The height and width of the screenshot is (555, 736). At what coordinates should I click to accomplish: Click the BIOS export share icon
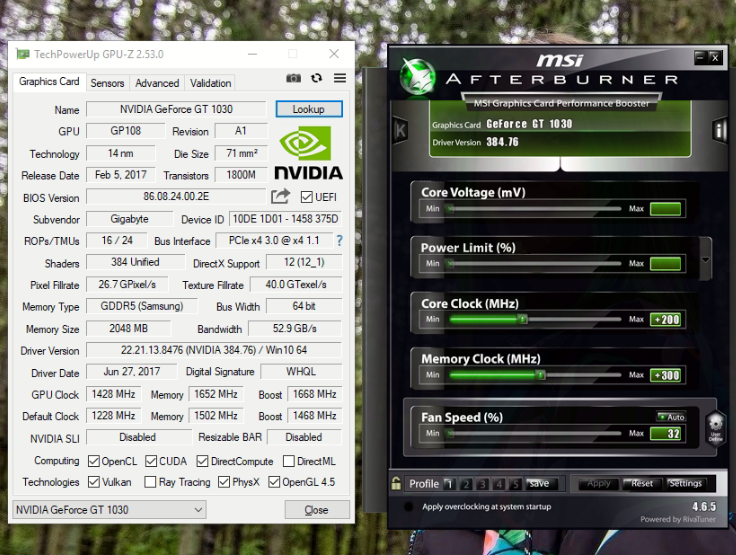(280, 196)
